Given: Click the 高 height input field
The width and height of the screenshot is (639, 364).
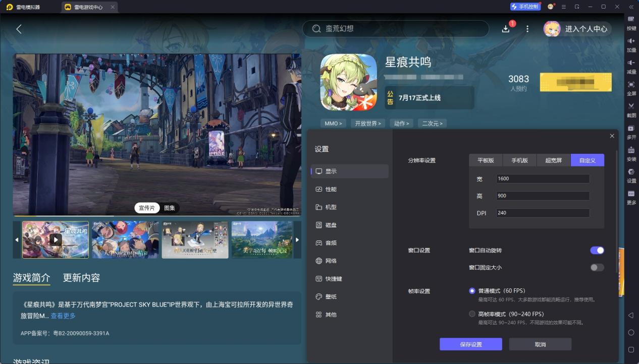Looking at the screenshot, I should coord(543,196).
